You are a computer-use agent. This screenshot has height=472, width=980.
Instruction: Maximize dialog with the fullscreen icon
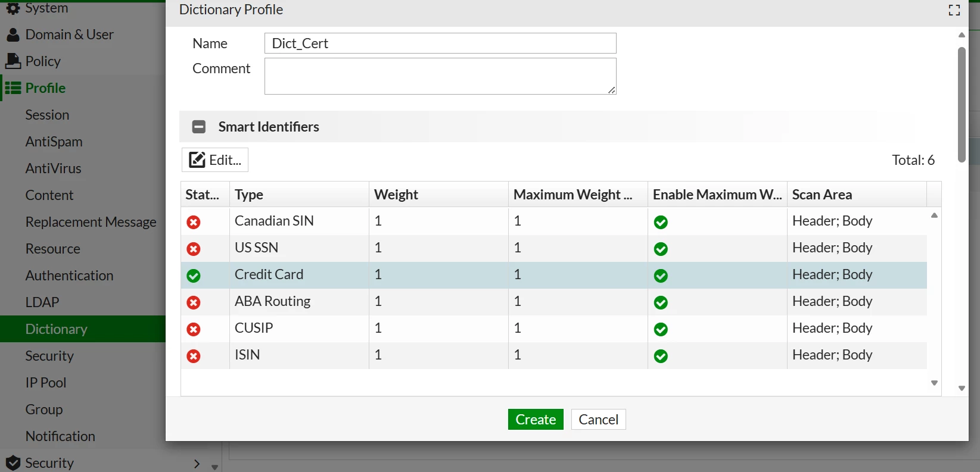click(x=954, y=10)
